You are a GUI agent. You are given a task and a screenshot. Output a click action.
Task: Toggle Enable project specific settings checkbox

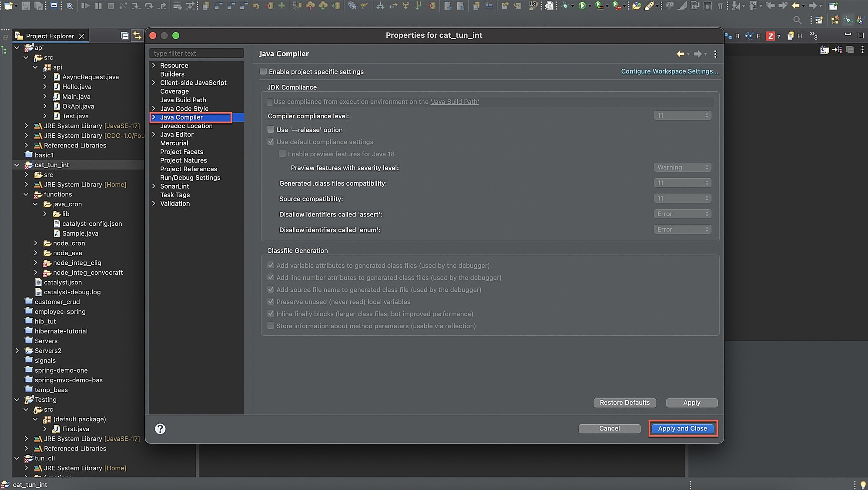click(x=264, y=71)
